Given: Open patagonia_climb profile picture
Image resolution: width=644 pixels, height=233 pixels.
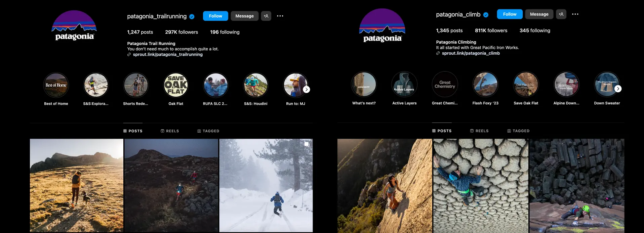Looking at the screenshot, I should (382, 26).
